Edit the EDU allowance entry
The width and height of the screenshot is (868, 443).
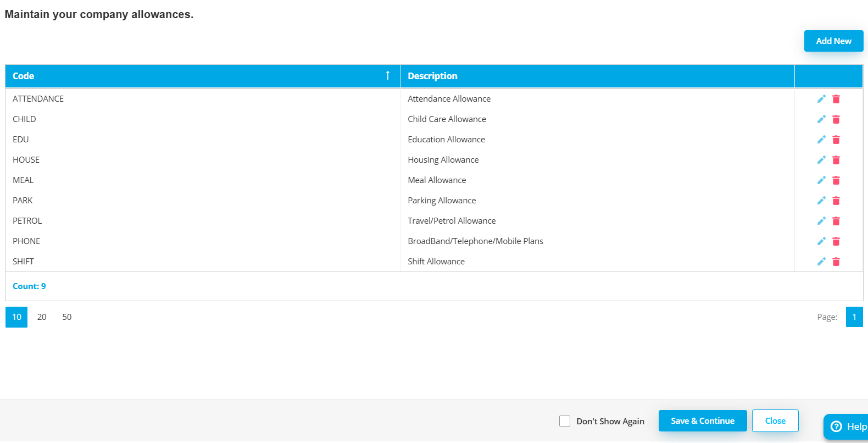tap(821, 140)
